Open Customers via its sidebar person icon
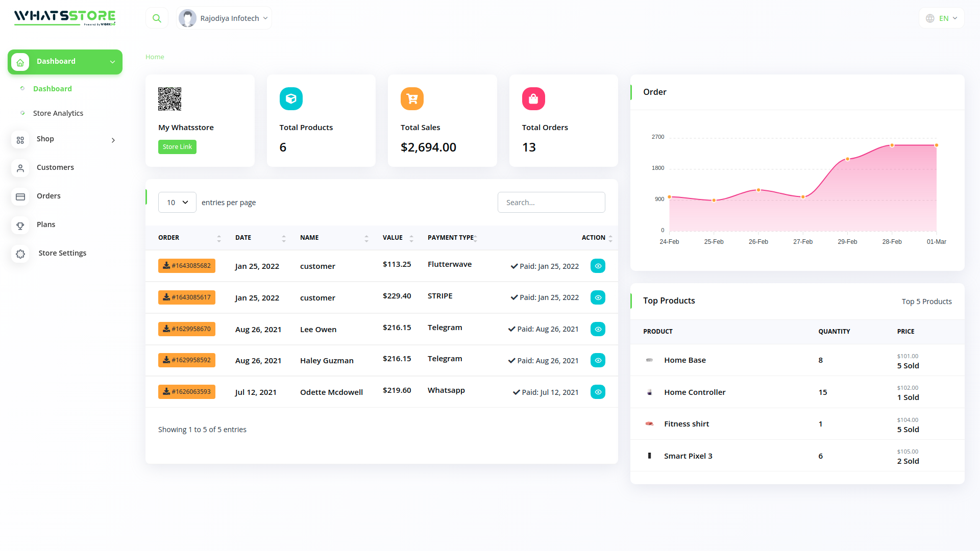The image size is (980, 551). point(20,168)
